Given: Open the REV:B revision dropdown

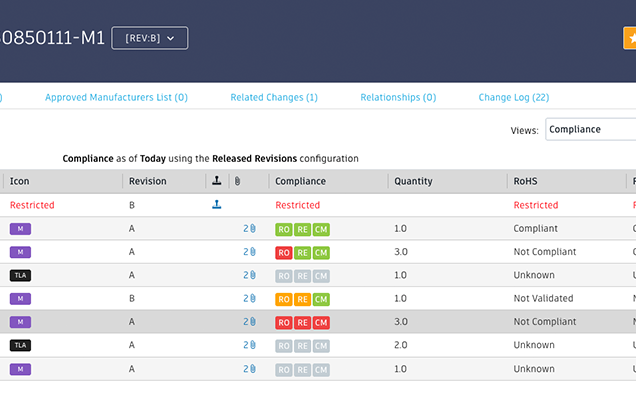Looking at the screenshot, I should [149, 38].
